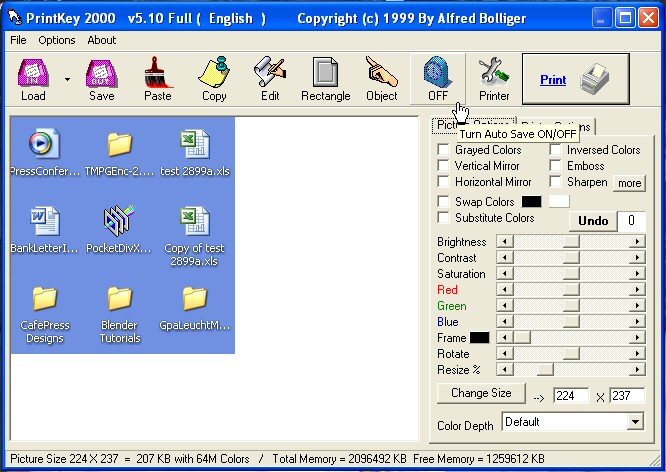This screenshot has height=472, width=666.
Task: Toggle the Auto Save OFF clock button
Action: pos(438,79)
